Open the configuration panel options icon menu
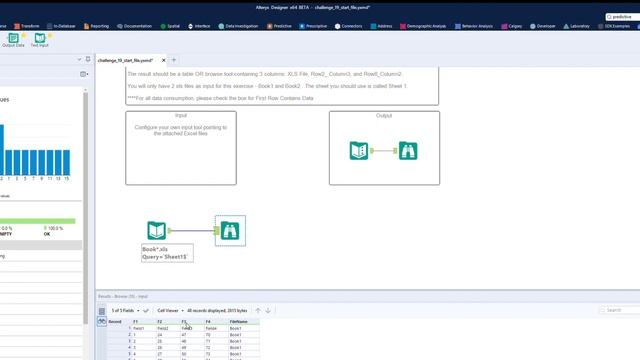 point(84,74)
